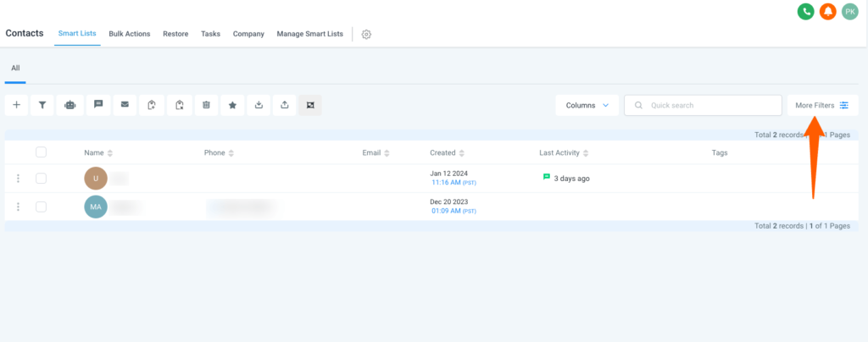The image size is (868, 342).
Task: Click the send email envelope icon
Action: pyautogui.click(x=125, y=105)
